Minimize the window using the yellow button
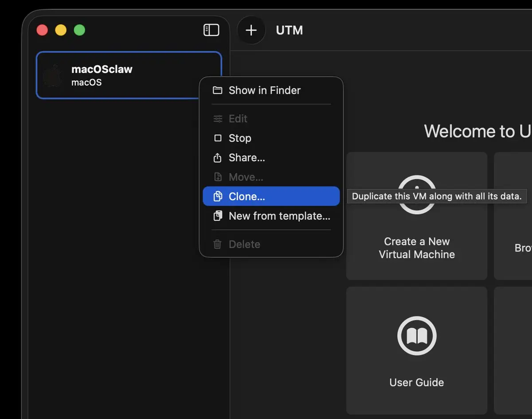Image resolution: width=532 pixels, height=419 pixels. point(61,30)
